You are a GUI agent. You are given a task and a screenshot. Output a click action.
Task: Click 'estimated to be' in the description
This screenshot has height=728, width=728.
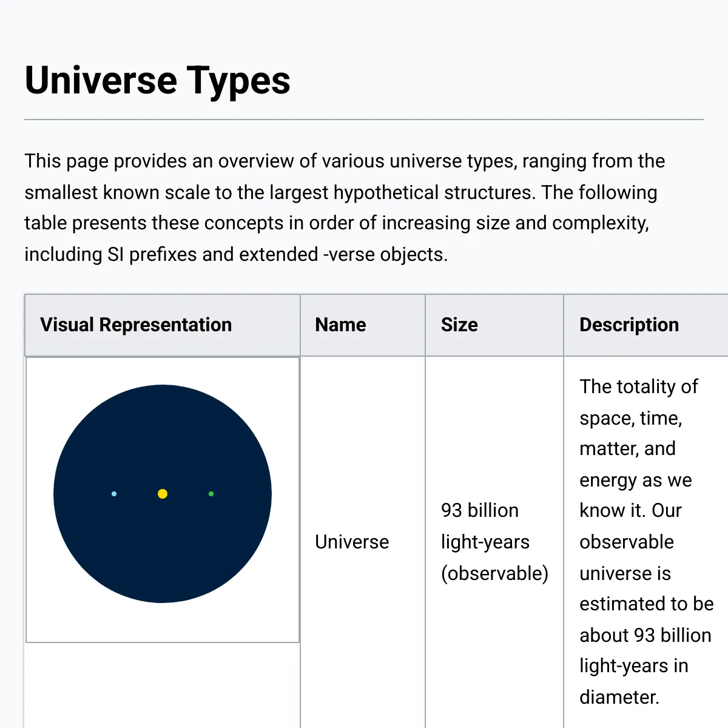point(647,604)
